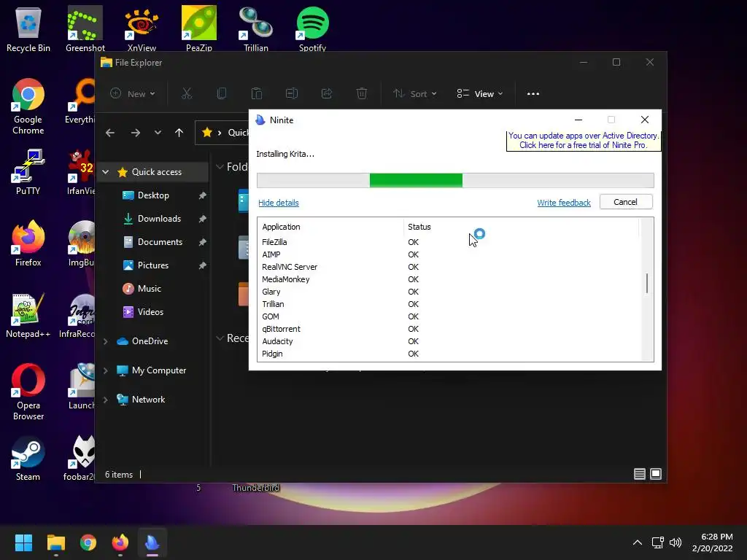Click Share icon in File Explorer toolbar
The image size is (747, 560).
pyautogui.click(x=327, y=93)
